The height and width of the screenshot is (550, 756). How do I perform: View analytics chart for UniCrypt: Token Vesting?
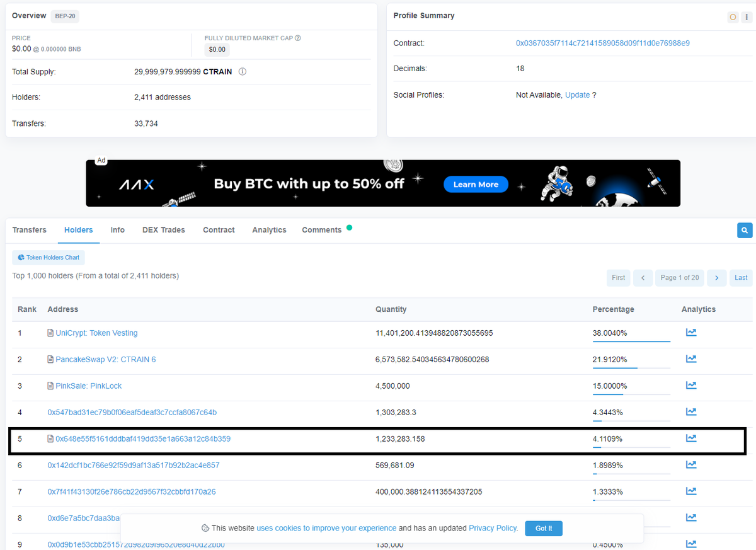[x=691, y=332]
